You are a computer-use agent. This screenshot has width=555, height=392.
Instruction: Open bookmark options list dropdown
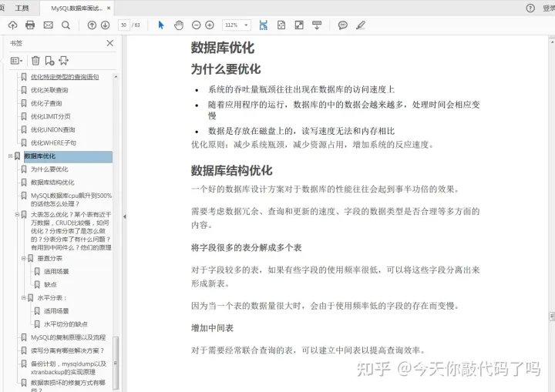point(16,61)
